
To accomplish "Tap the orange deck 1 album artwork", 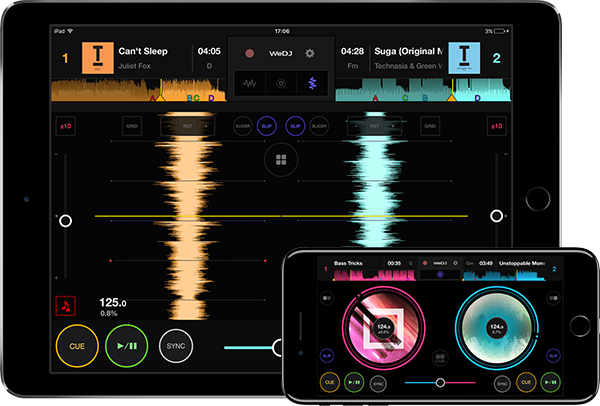I will [x=98, y=58].
